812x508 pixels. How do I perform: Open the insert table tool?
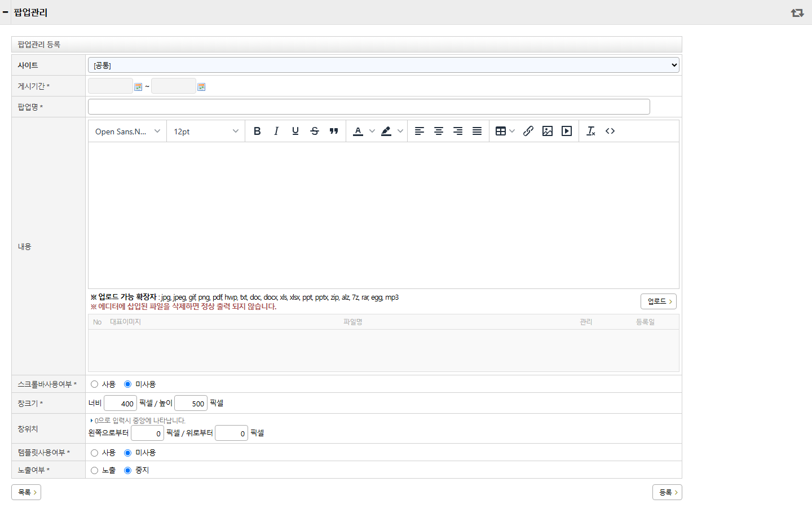[501, 131]
